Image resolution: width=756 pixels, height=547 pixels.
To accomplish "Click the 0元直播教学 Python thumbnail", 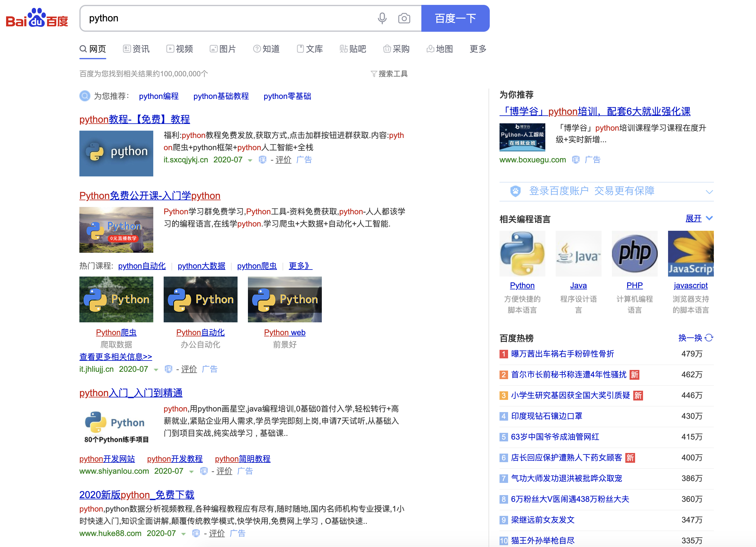I will pos(116,230).
